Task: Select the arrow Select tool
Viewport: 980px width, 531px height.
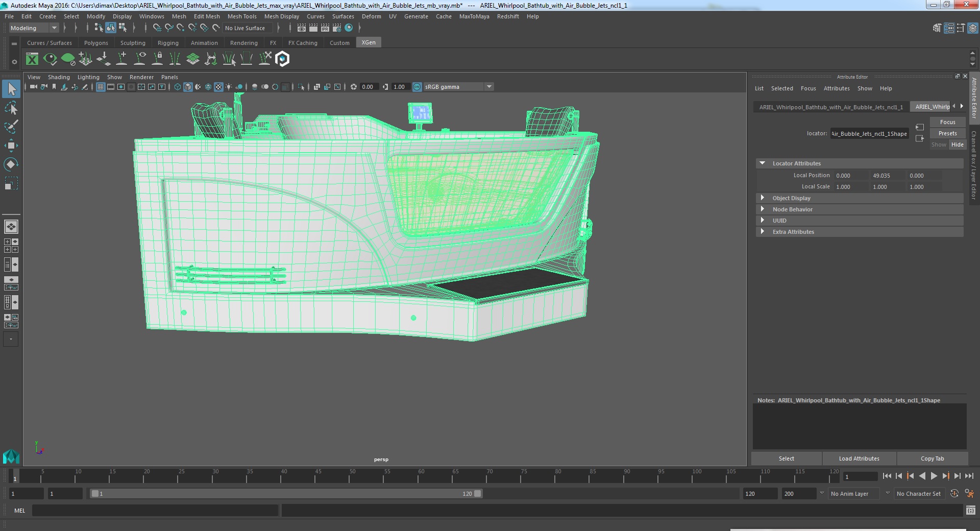Action: pos(11,89)
